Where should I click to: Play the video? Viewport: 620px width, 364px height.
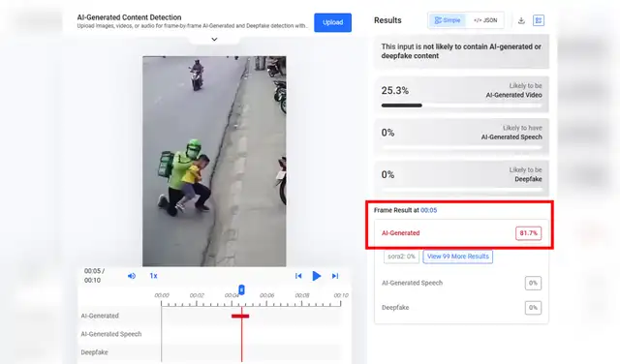(317, 276)
